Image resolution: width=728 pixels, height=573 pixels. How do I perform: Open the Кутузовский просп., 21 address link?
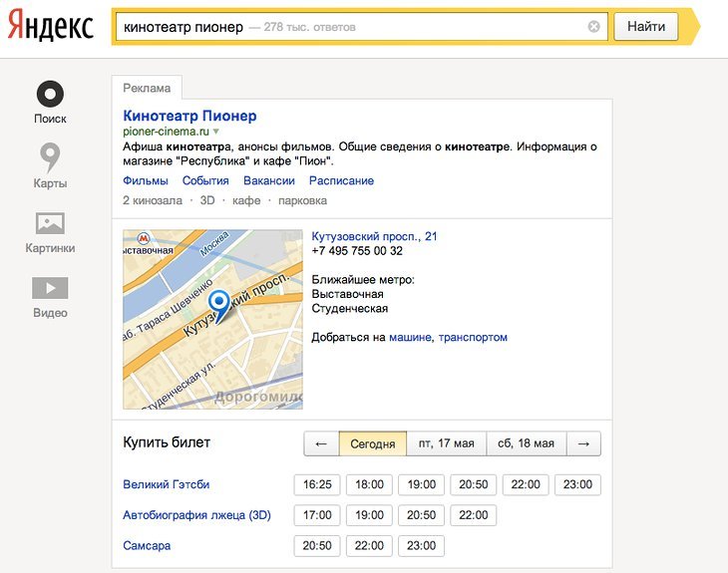click(374, 236)
